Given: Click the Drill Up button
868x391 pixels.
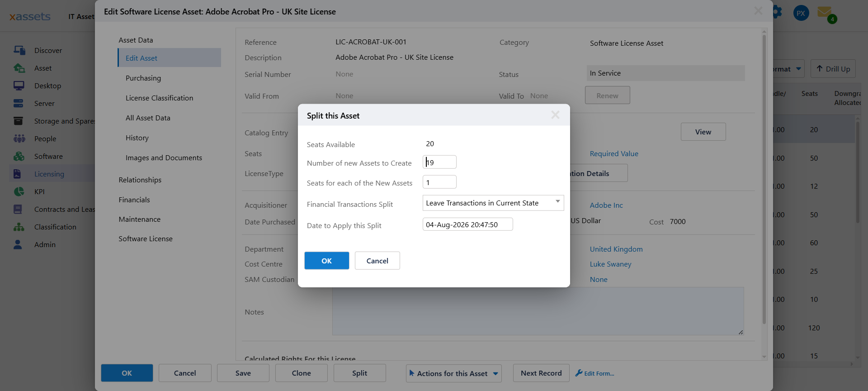Looking at the screenshot, I should 833,69.
